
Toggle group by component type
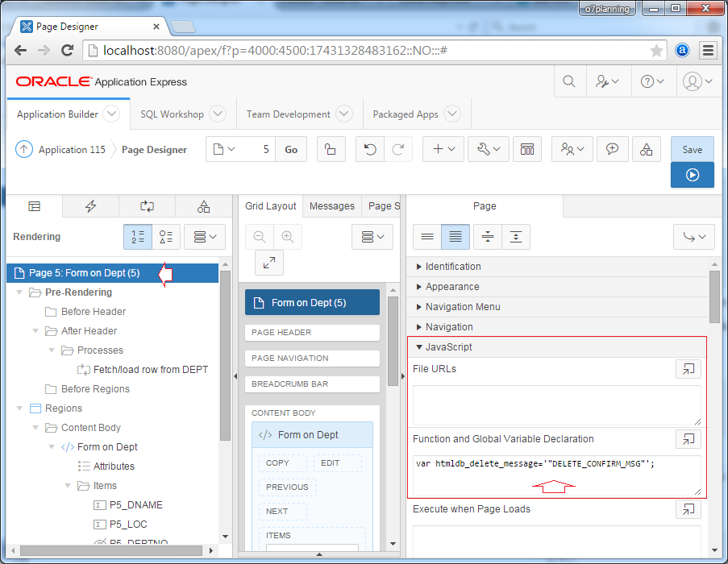(166, 237)
